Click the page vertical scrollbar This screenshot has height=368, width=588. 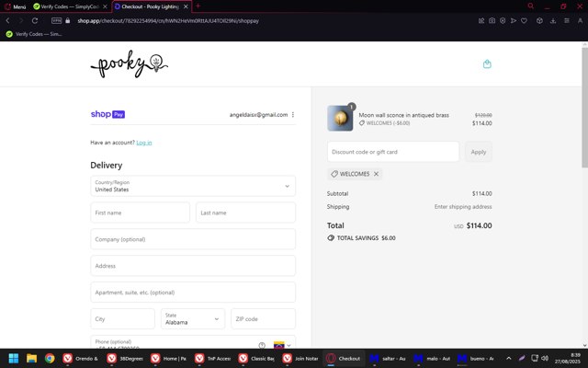[584, 109]
